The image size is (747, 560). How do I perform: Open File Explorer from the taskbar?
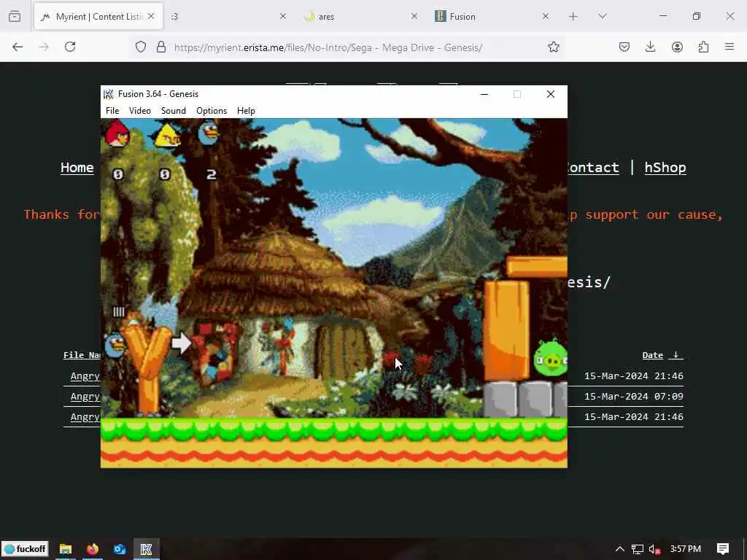65,549
